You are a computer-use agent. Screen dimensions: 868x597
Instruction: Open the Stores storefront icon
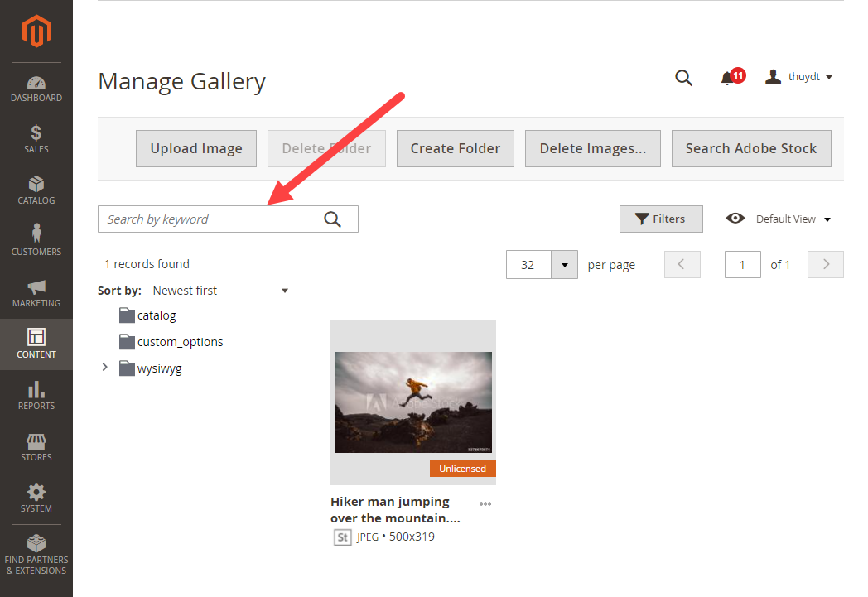(x=36, y=444)
